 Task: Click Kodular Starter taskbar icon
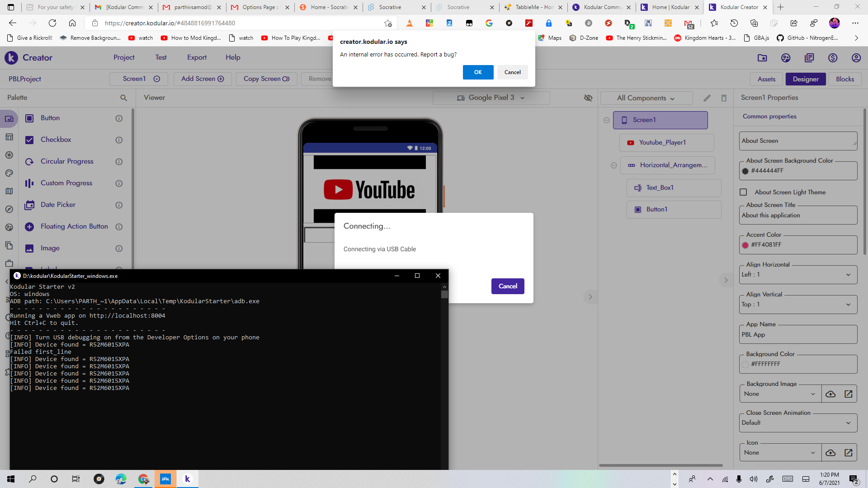click(187, 479)
